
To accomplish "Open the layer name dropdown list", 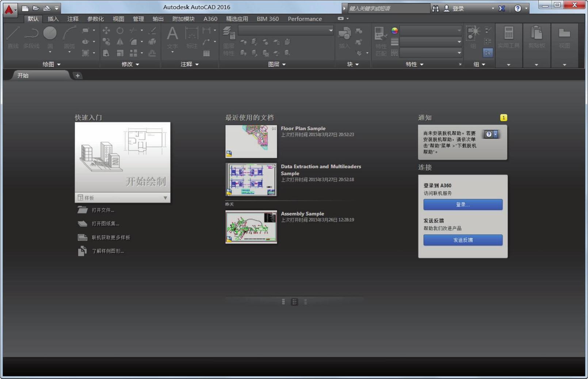I will 286,30.
